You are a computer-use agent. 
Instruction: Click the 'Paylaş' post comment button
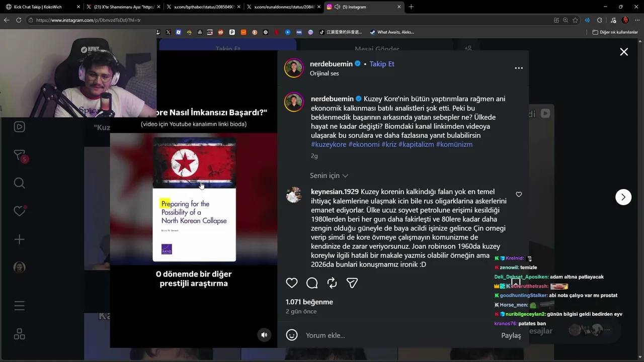[x=511, y=335]
